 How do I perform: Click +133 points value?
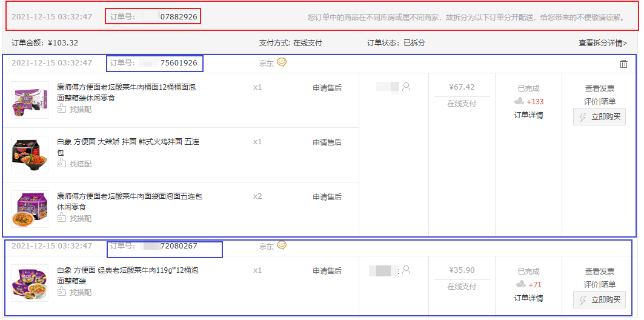535,101
